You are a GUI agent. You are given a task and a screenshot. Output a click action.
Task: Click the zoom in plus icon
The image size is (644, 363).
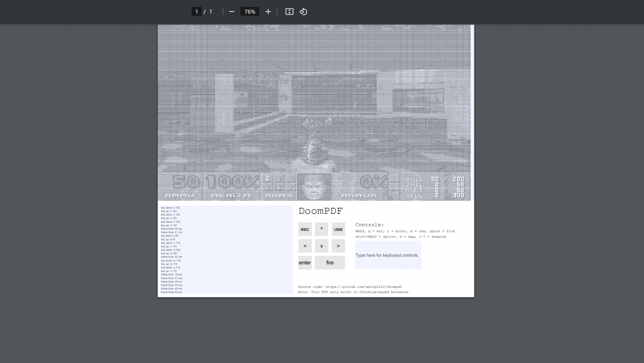[x=268, y=11]
